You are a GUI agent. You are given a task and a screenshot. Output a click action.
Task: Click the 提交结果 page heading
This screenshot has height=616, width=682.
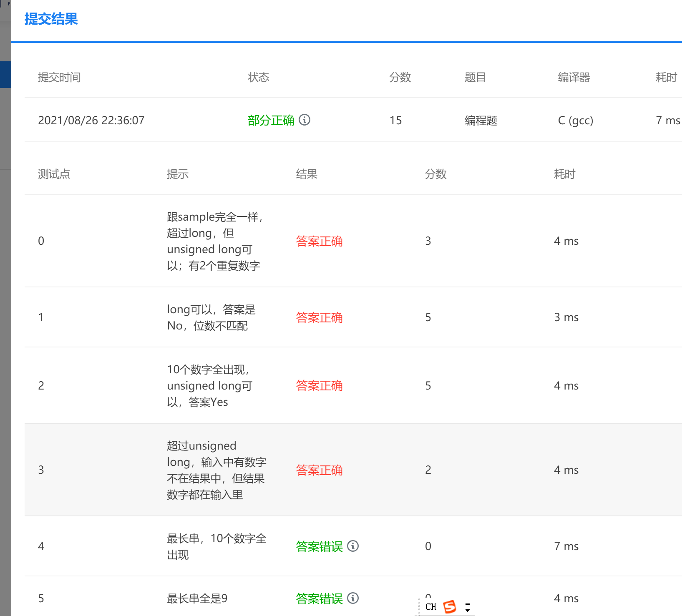51,19
